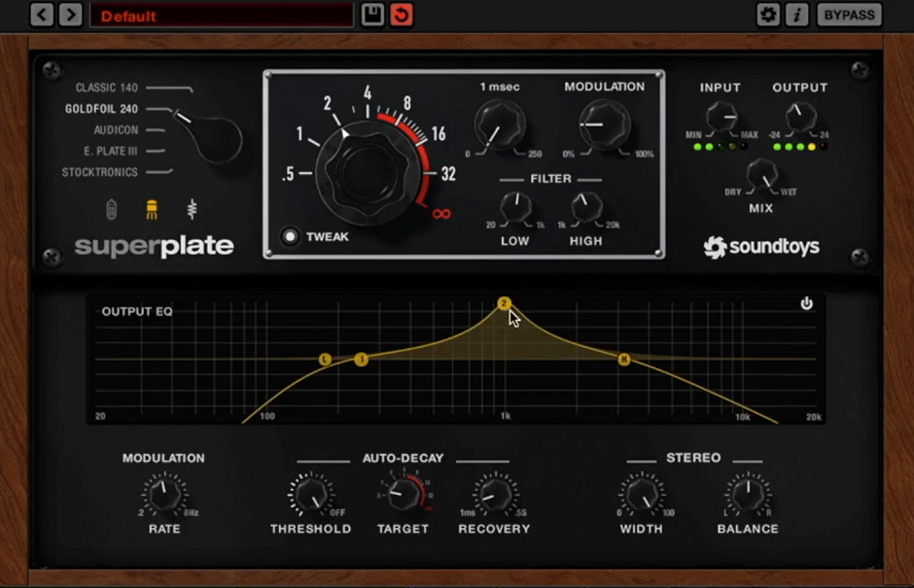Select the E. PLATE III plate model
This screenshot has width=914, height=588.
point(111,151)
